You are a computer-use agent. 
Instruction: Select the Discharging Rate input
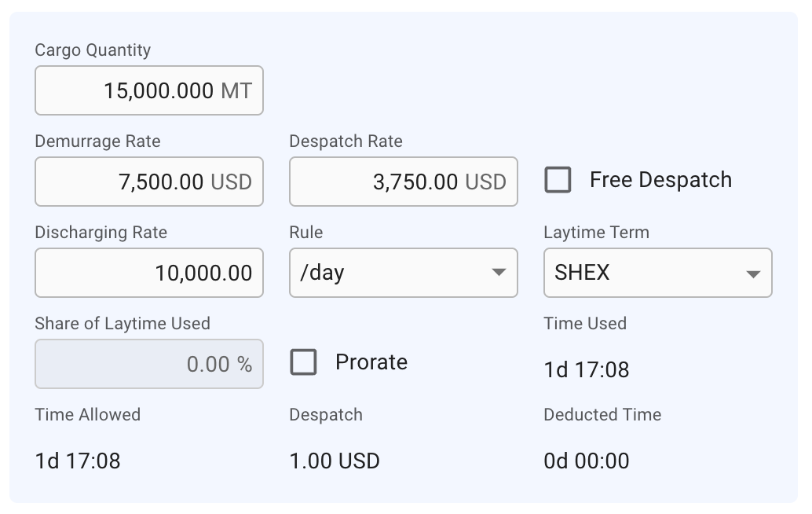coord(149,273)
